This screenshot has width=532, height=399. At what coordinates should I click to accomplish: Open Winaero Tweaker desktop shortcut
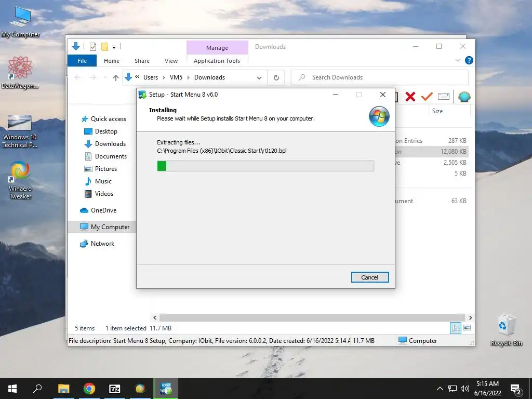20,180
